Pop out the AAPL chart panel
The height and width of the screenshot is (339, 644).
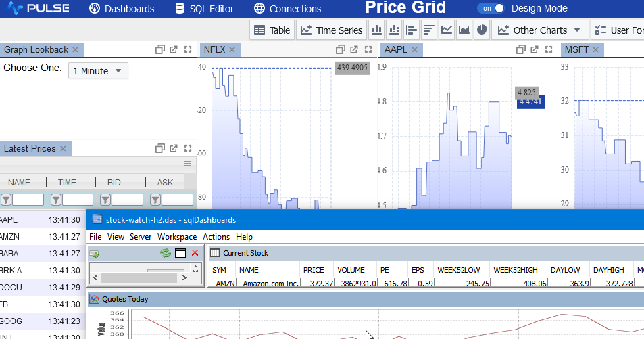(x=535, y=50)
